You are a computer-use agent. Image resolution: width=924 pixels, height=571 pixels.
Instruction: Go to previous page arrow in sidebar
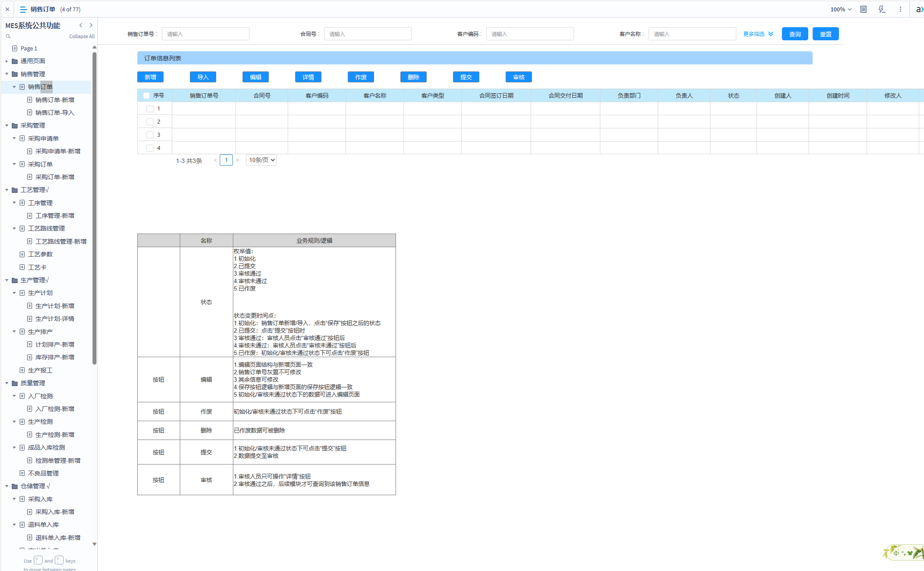(x=81, y=25)
